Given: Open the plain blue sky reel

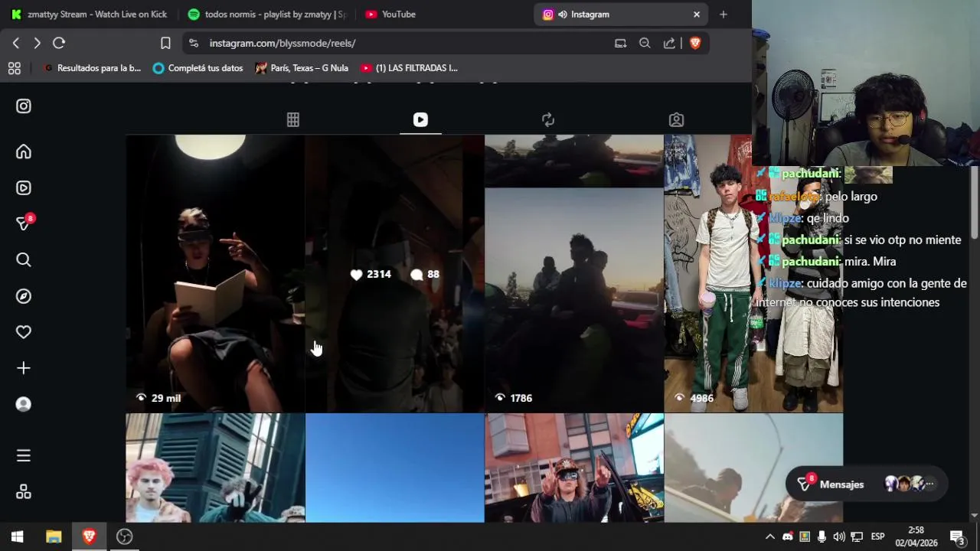Looking at the screenshot, I should click(x=394, y=468).
